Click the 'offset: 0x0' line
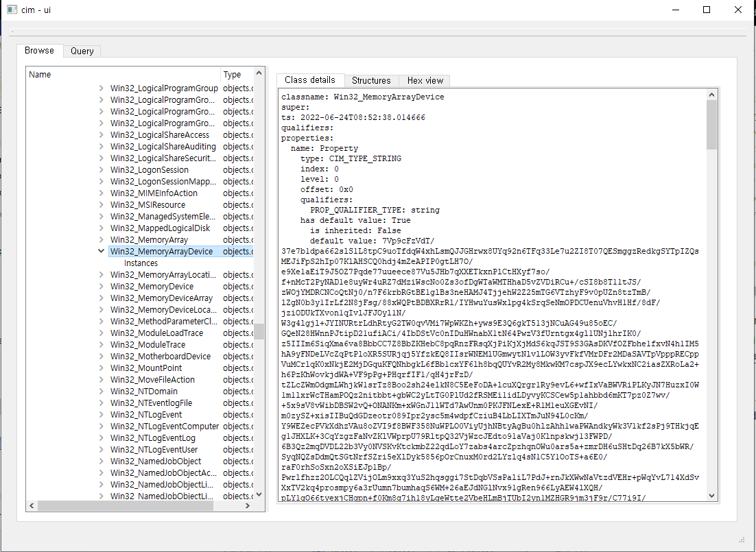 point(327,189)
